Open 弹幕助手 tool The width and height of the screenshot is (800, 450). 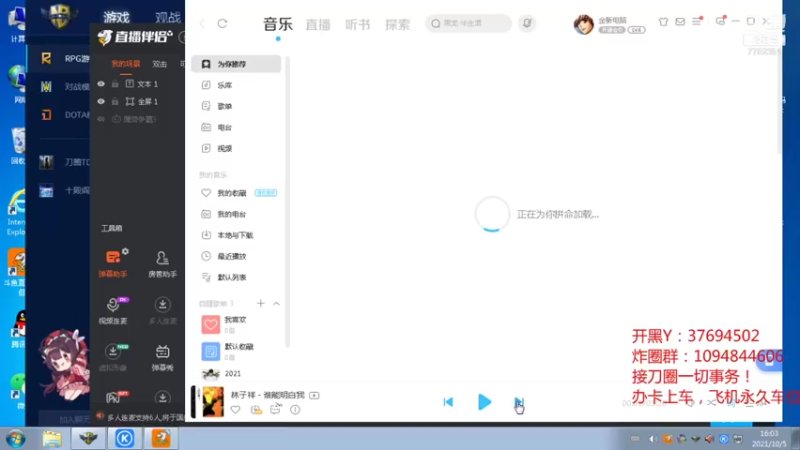pyautogui.click(x=113, y=263)
